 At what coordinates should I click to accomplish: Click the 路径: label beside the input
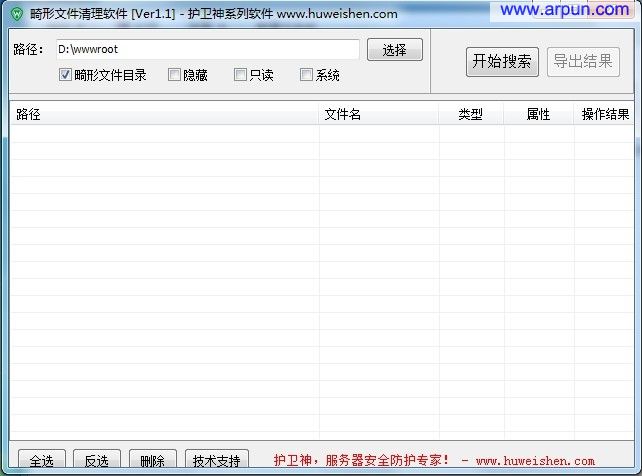pos(28,50)
